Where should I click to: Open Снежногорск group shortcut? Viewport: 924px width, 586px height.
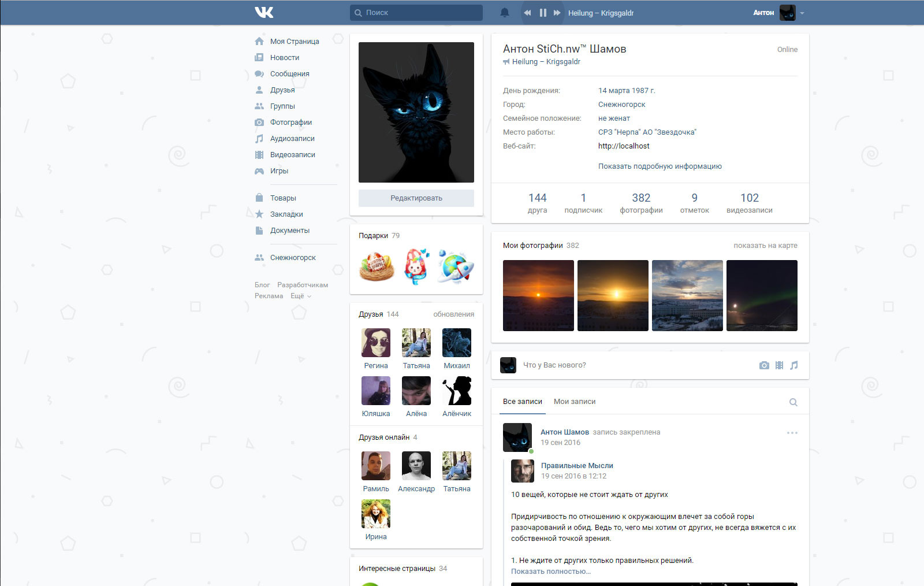[x=293, y=258]
